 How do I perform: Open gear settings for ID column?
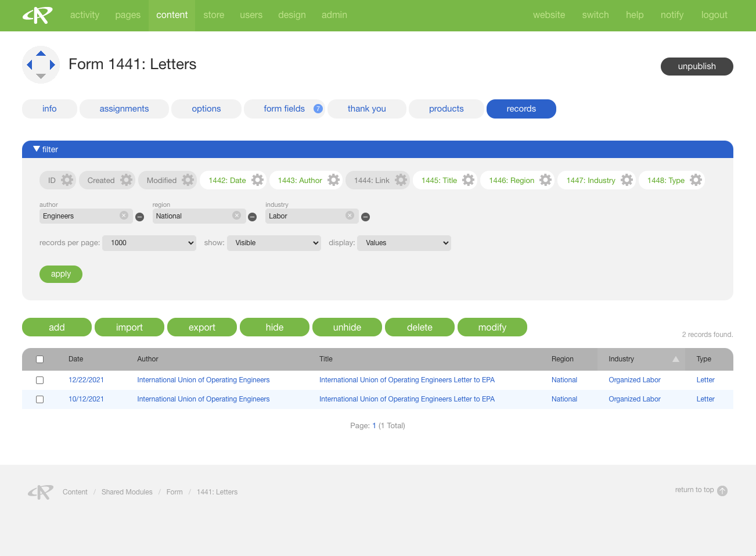click(67, 180)
